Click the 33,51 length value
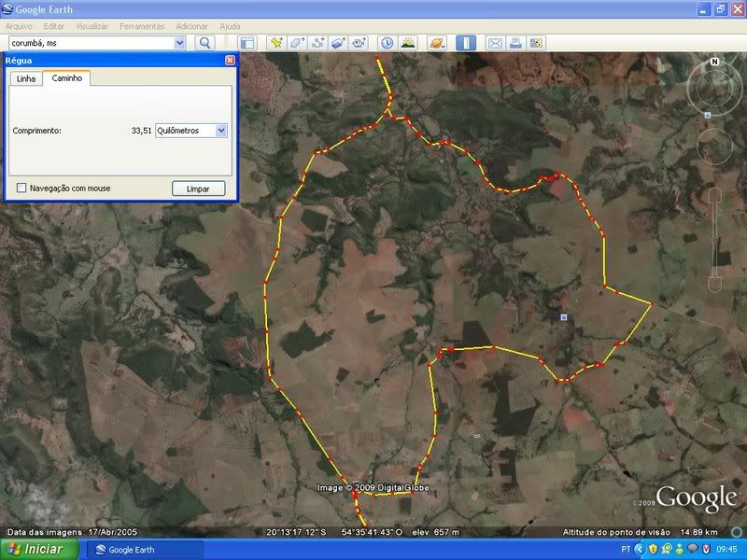The width and height of the screenshot is (747, 560). (x=142, y=131)
